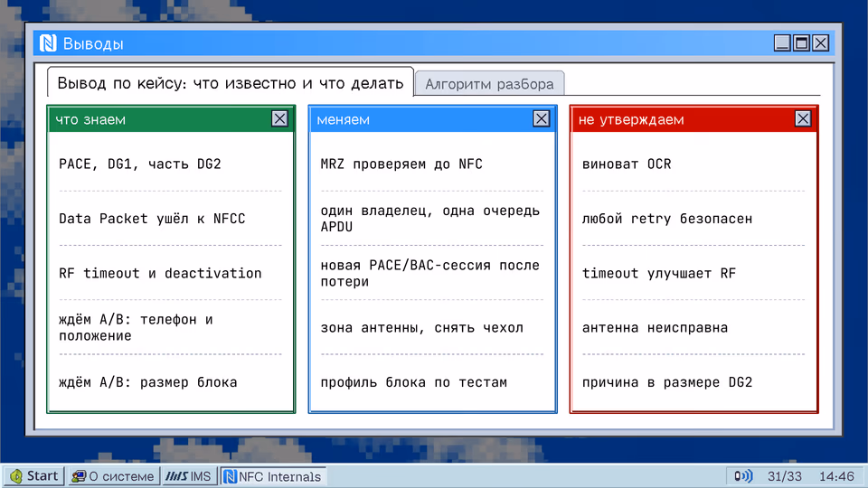Click the "не утверждаем" panel header title
Image resolution: width=868 pixels, height=488 pixels.
tap(631, 119)
